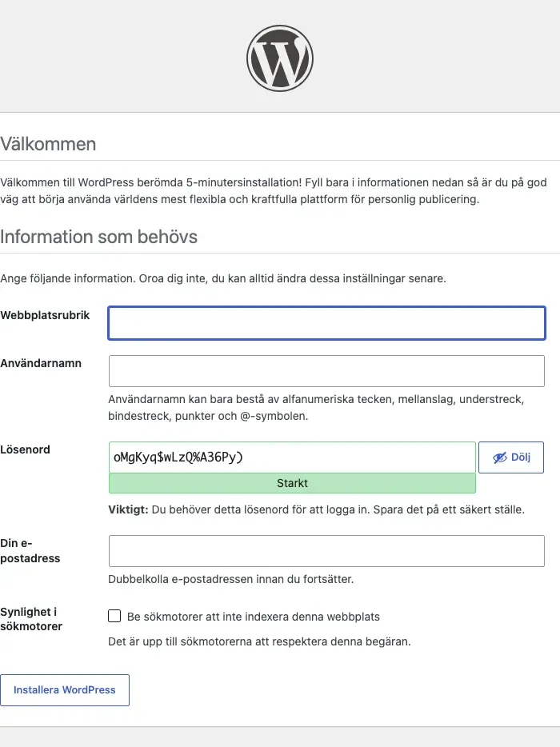Click inside the Lösenord password field

(x=292, y=457)
